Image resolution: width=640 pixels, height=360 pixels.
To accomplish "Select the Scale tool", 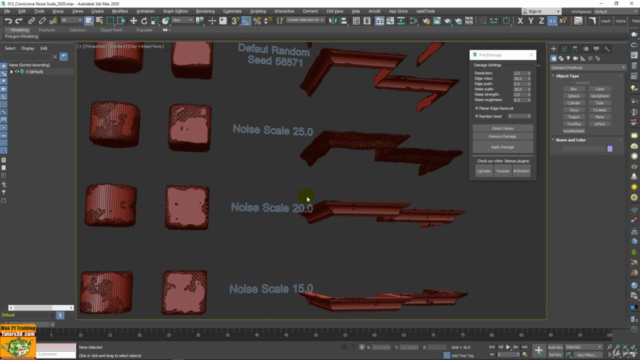I will pyautogui.click(x=154, y=21).
